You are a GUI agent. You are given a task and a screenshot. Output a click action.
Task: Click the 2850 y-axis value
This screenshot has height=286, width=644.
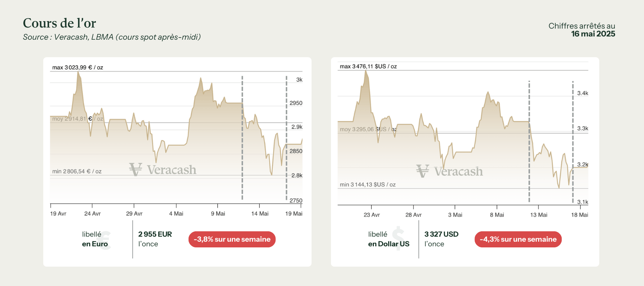pos(296,151)
